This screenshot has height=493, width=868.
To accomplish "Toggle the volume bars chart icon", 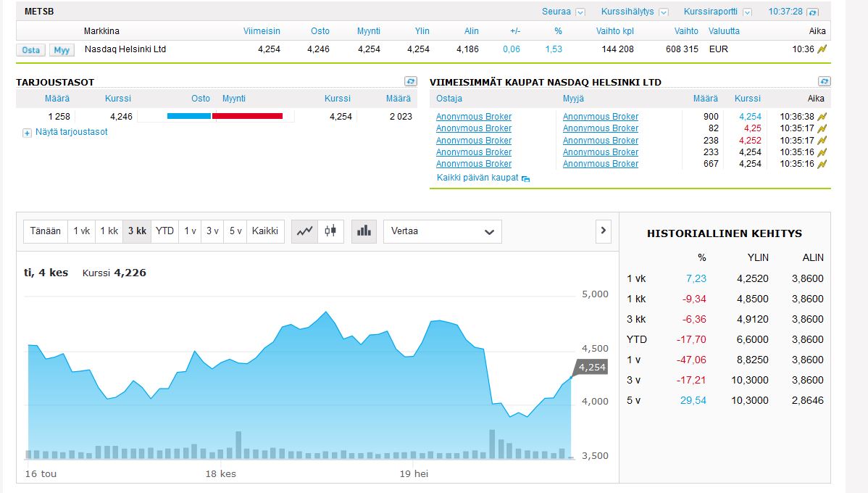I will [x=364, y=231].
